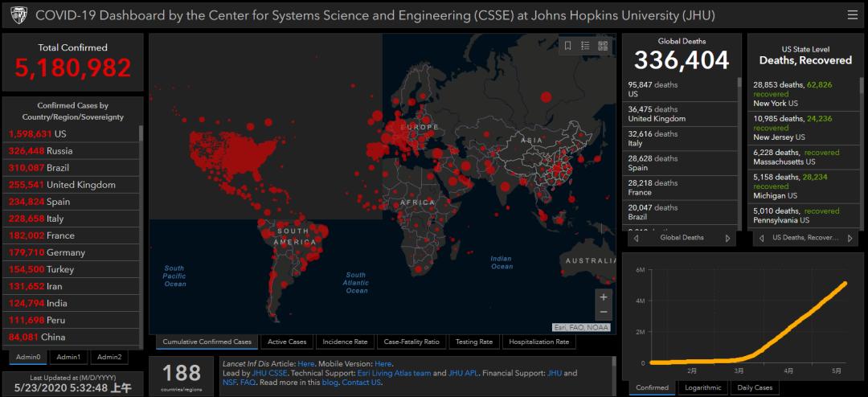This screenshot has width=868, height=397.
Task: Click right arrow in US Deaths, Recovered panel
Action: (850, 238)
